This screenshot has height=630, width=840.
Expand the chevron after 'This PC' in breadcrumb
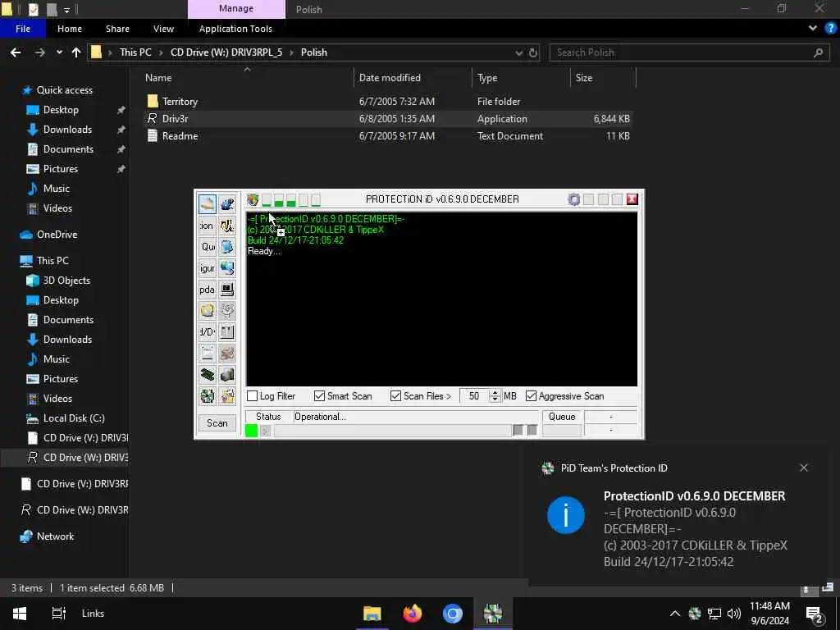click(161, 52)
